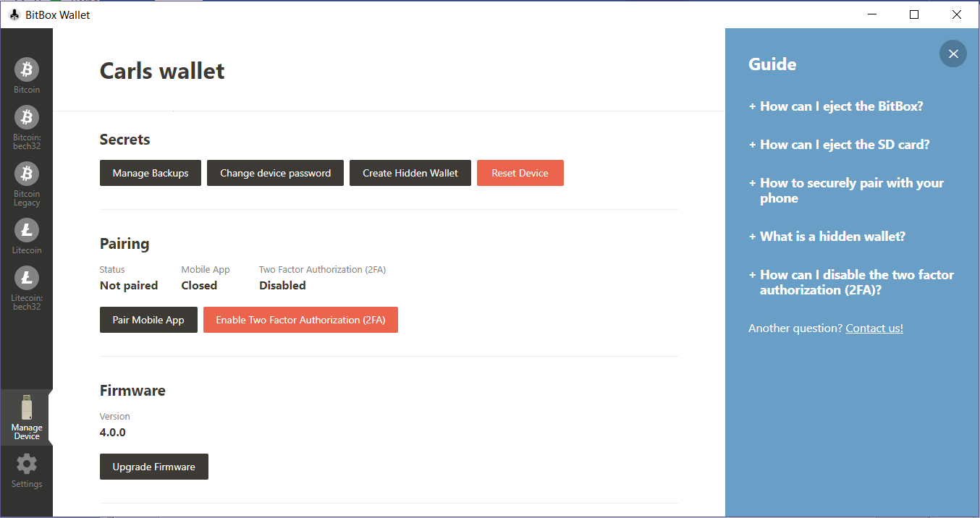Follow the 'Contact us!' link
The width and height of the screenshot is (980, 518).
(x=874, y=328)
